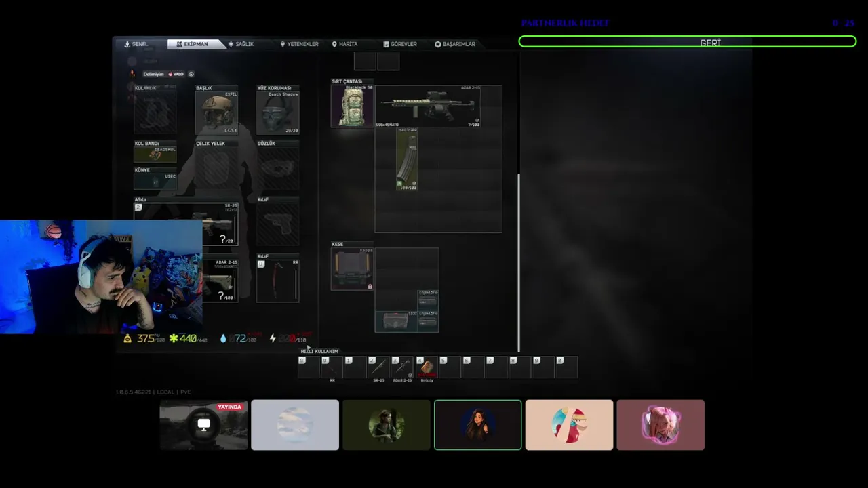Select the MAGS-100 magazine in backpack
This screenshot has height=488, width=868.
(x=407, y=159)
